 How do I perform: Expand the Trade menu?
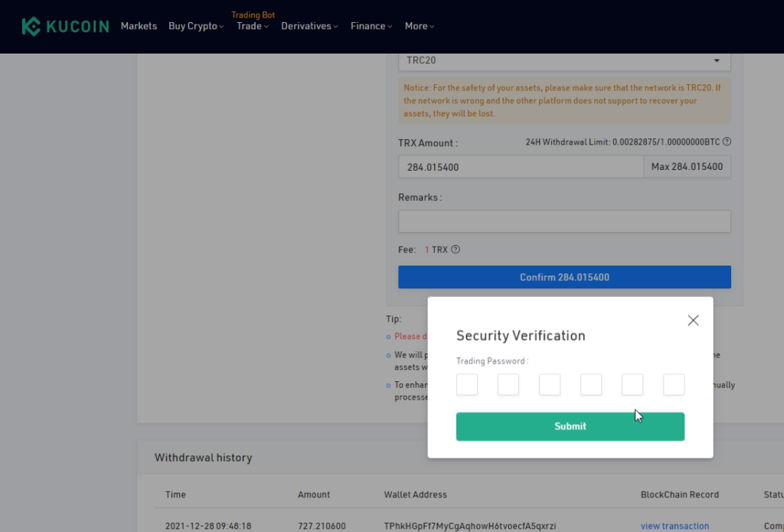[253, 26]
